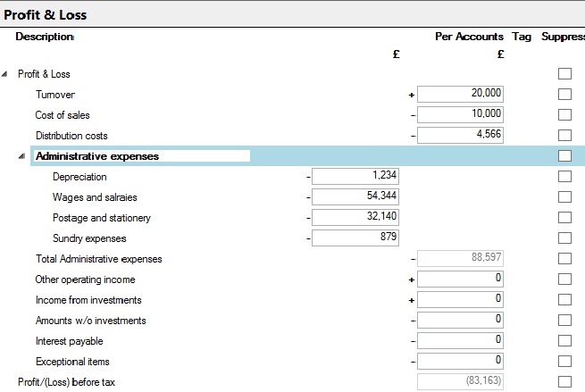
Task: Select the Income from investments row label
Action: click(88, 300)
